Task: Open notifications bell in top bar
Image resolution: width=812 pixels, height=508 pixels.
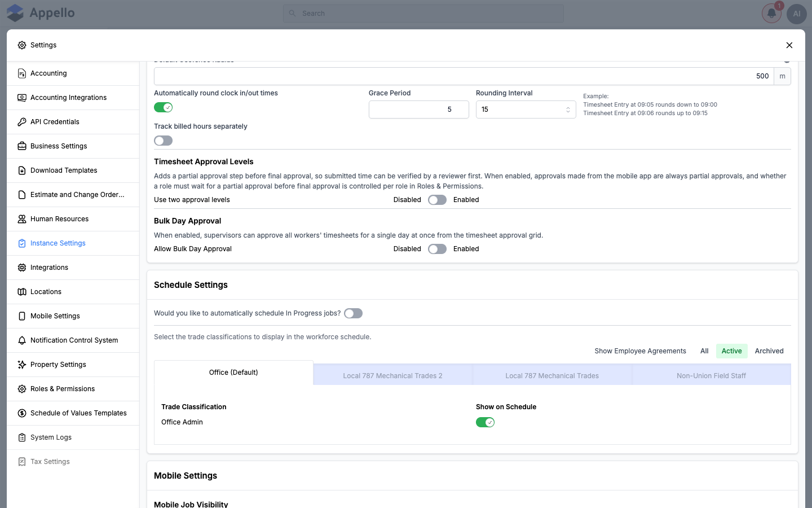Action: 771,14
